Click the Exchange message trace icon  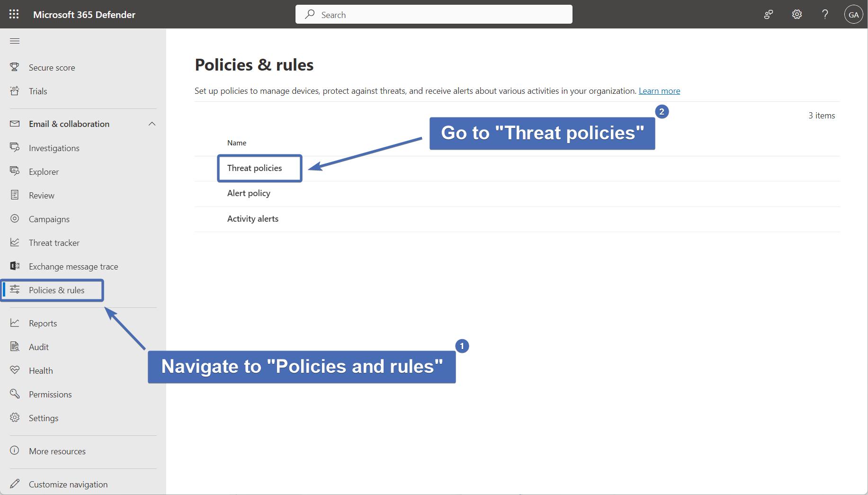[x=15, y=266]
